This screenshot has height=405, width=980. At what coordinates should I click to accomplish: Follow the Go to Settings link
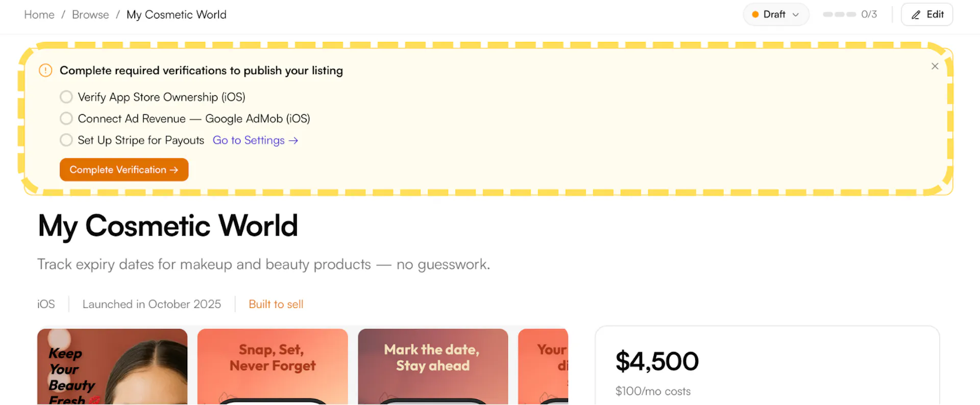[249, 141]
